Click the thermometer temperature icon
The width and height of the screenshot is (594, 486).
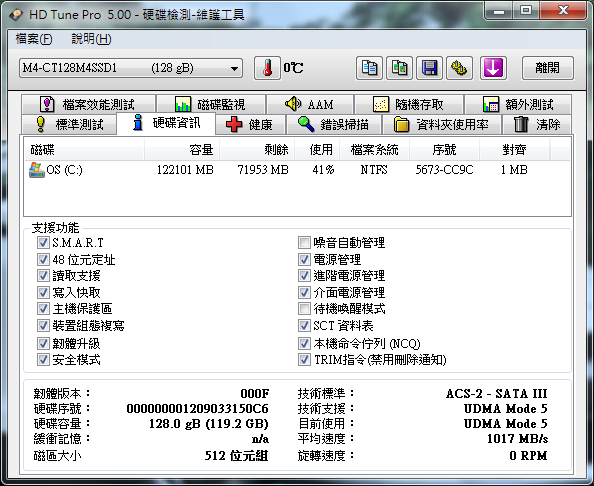pyautogui.click(x=267, y=68)
